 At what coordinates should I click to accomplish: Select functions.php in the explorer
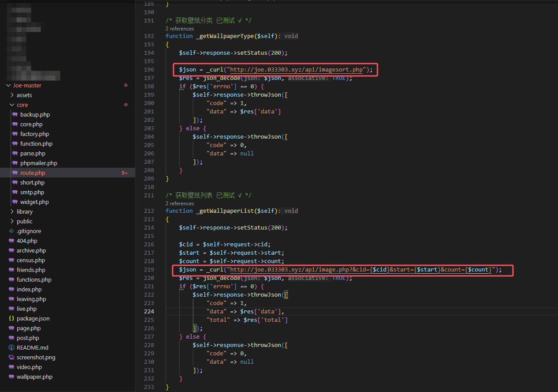tap(34, 279)
